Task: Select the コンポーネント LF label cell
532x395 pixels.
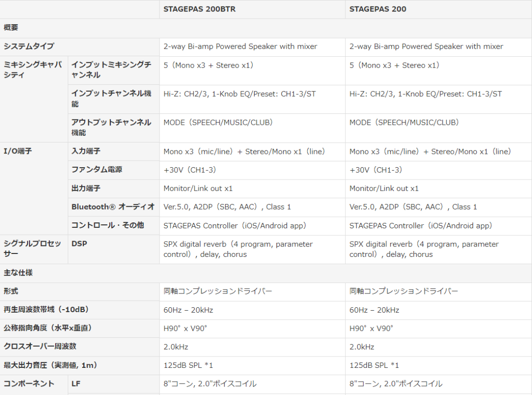Action: point(114,384)
